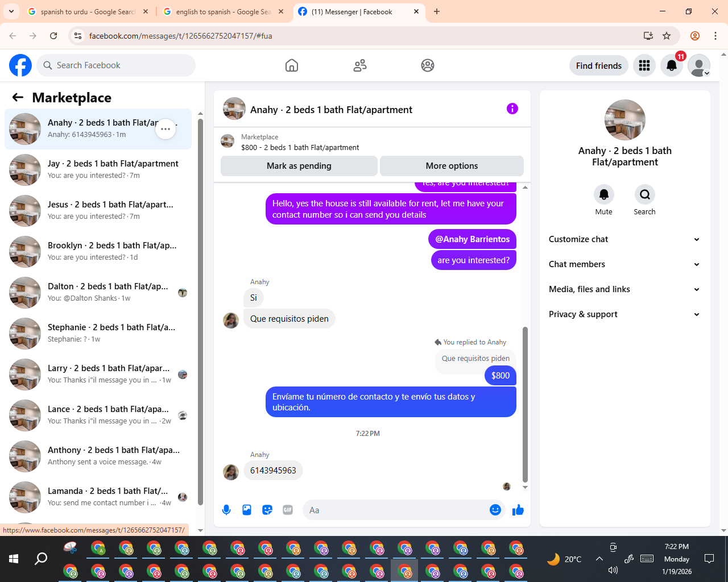Open Dalton's 2 beds 1 bath conversation
This screenshot has width=728, height=582.
coord(98,293)
